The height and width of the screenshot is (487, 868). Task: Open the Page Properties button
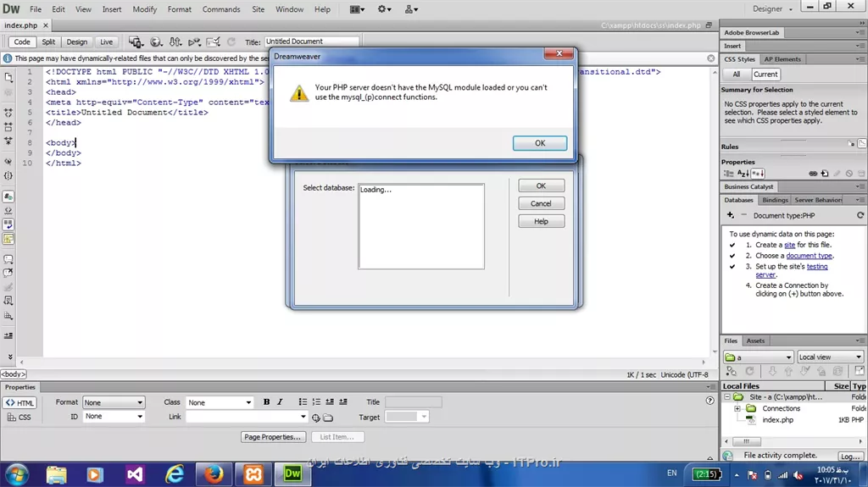tap(273, 437)
